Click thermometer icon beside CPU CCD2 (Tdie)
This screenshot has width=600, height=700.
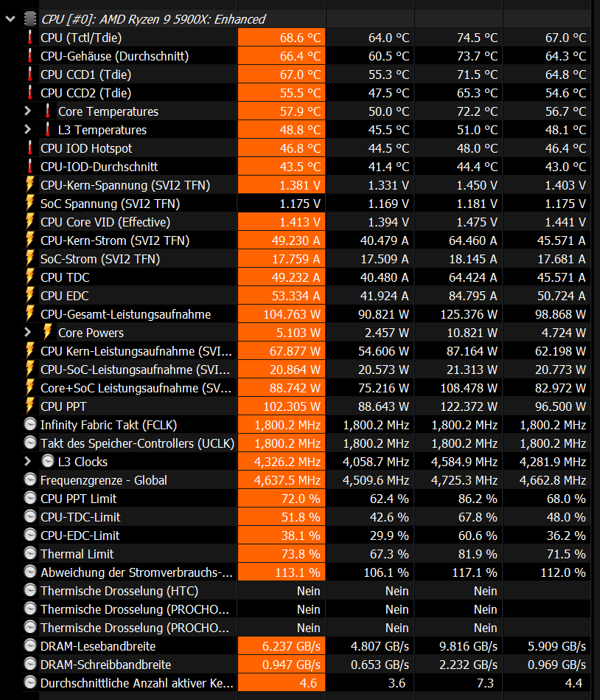(30, 93)
